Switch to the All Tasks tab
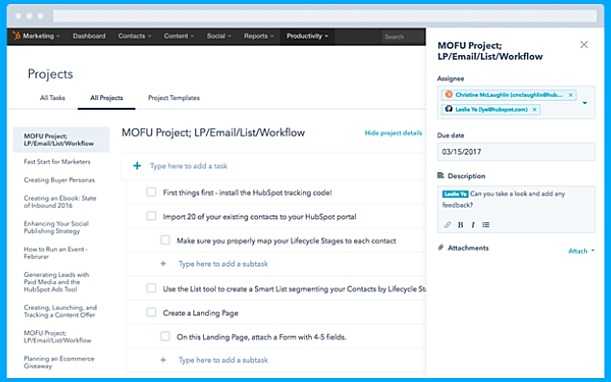The width and height of the screenshot is (611, 382). pyautogui.click(x=53, y=98)
